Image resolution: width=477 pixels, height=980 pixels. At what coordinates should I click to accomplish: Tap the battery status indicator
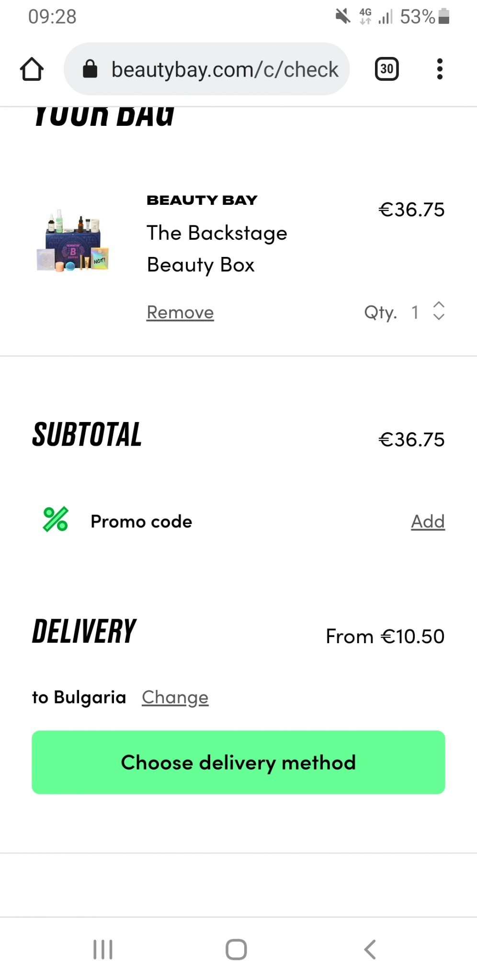[x=444, y=17]
